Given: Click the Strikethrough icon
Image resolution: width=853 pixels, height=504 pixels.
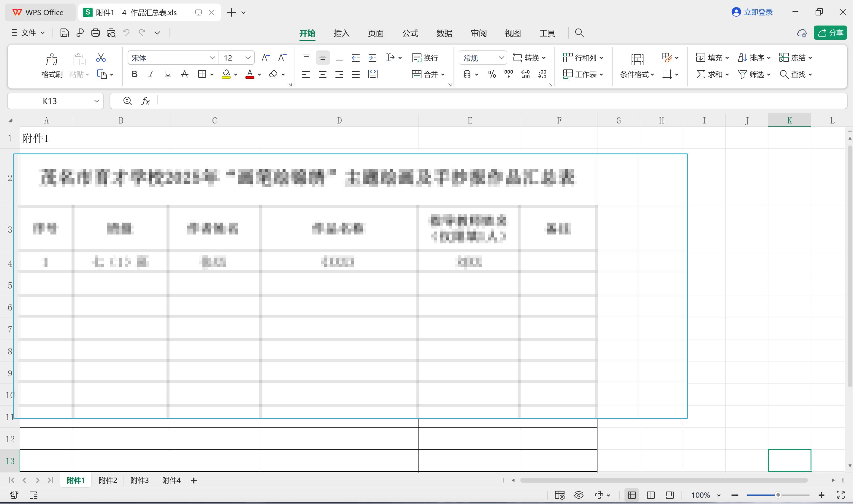Looking at the screenshot, I should (x=184, y=74).
